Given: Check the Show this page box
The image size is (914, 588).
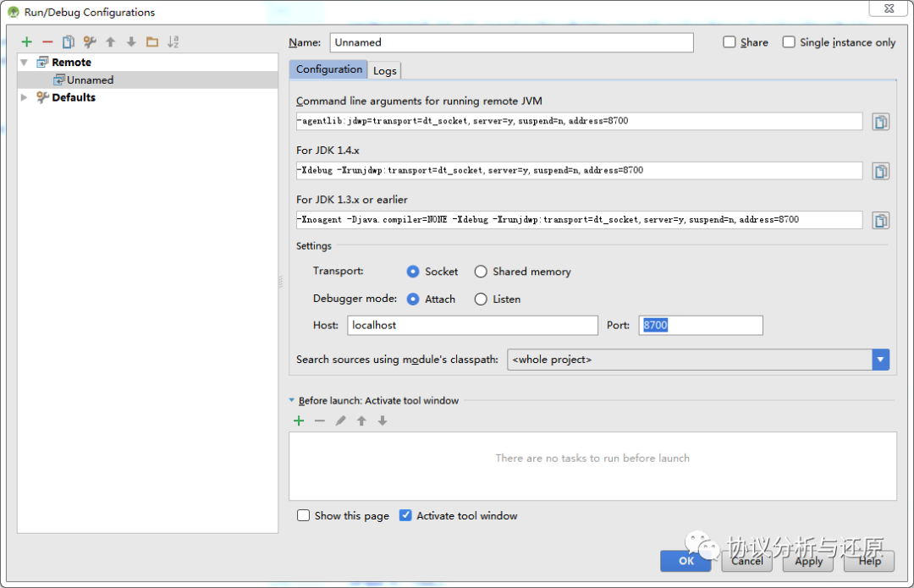Looking at the screenshot, I should click(303, 516).
